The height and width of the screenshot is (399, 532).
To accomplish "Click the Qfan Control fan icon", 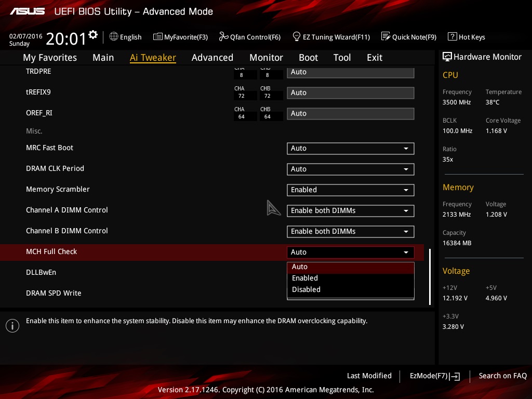I will click(223, 36).
